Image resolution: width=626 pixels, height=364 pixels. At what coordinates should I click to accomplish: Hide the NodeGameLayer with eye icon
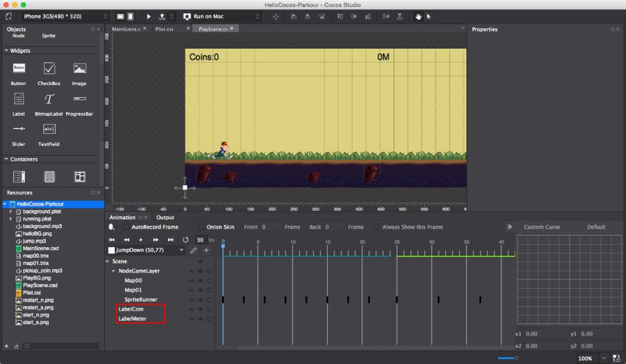pos(201,271)
